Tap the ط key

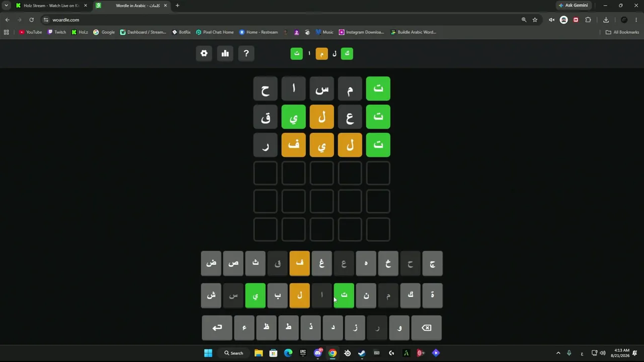[288, 328]
